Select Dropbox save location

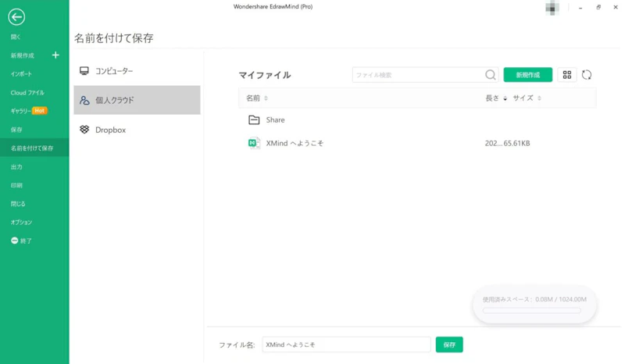137,130
